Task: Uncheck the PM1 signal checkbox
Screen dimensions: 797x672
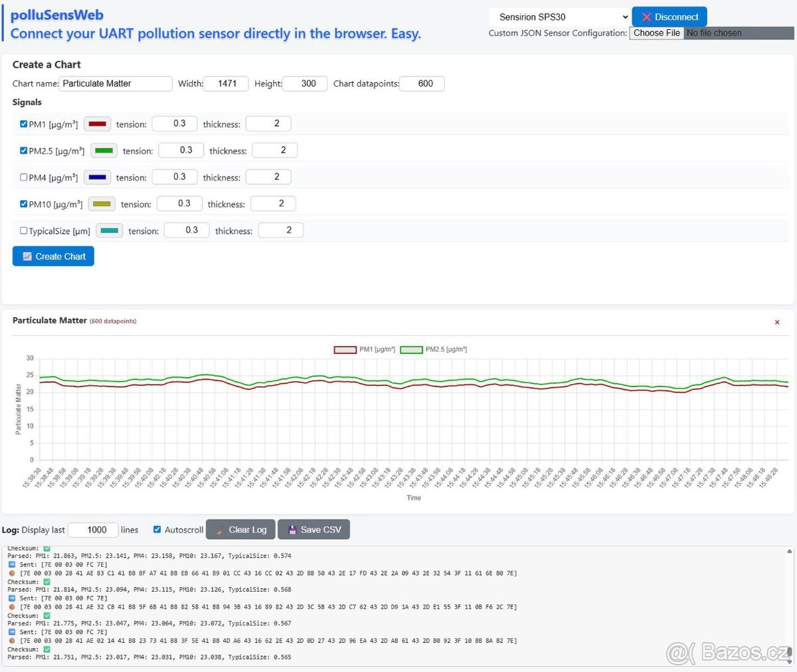Action: click(x=24, y=124)
